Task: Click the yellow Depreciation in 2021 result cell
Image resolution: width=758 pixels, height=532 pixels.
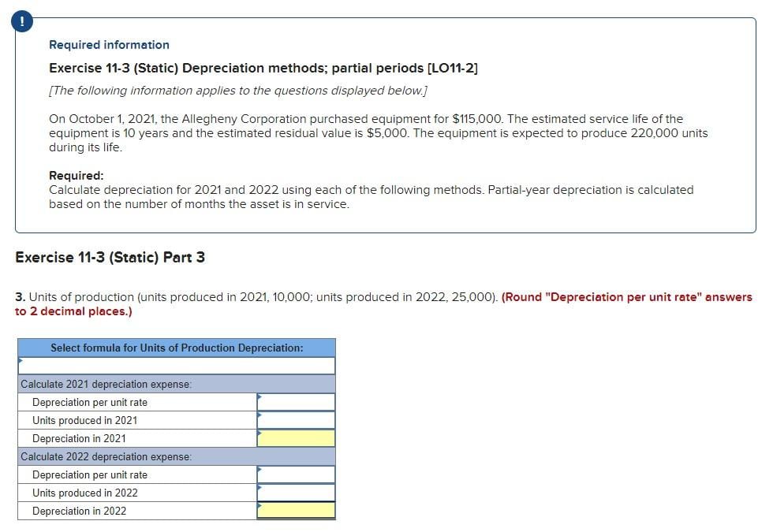Action: point(296,438)
